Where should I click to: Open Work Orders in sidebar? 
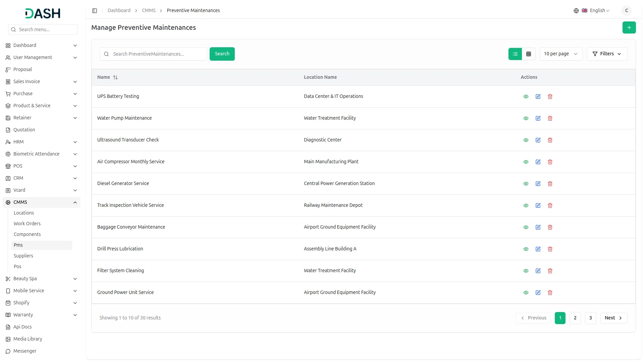pos(27,224)
